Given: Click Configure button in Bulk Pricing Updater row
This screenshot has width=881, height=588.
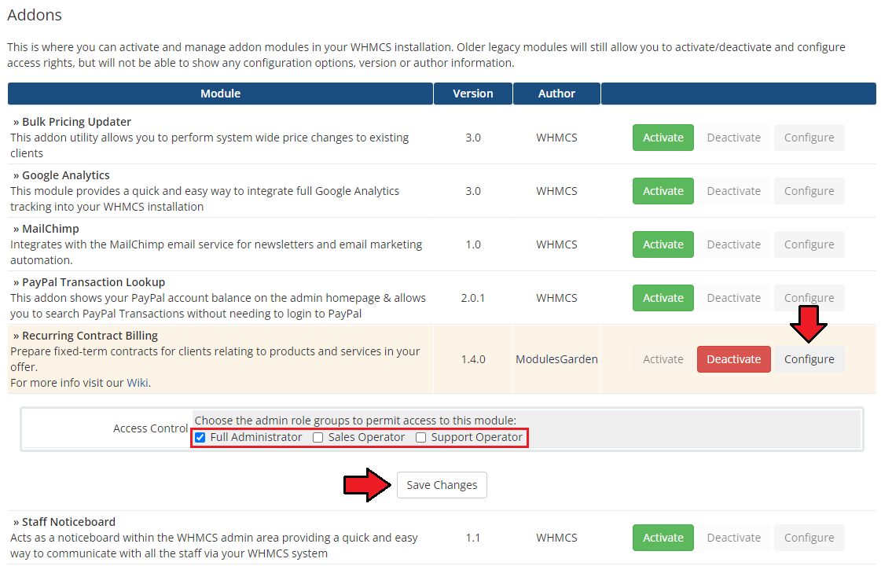Looking at the screenshot, I should (809, 138).
